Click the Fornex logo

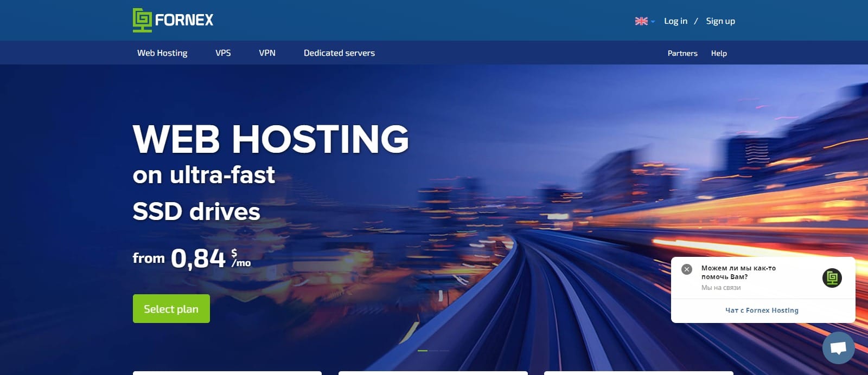173,20
